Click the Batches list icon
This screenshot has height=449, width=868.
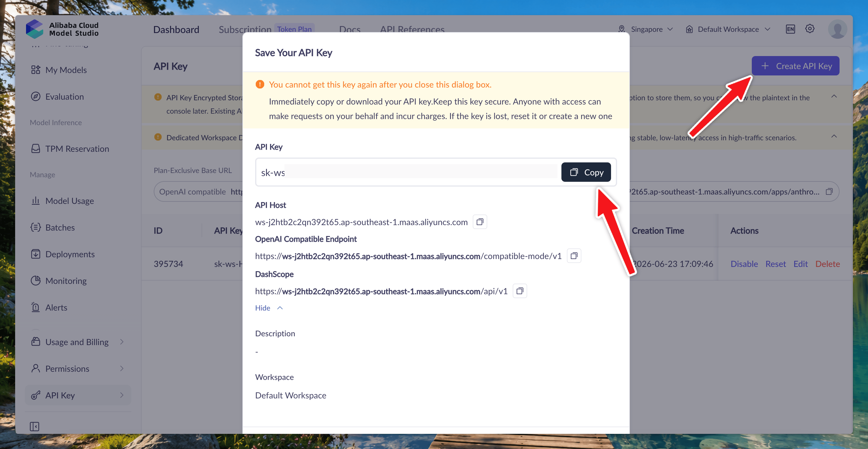[35, 227]
